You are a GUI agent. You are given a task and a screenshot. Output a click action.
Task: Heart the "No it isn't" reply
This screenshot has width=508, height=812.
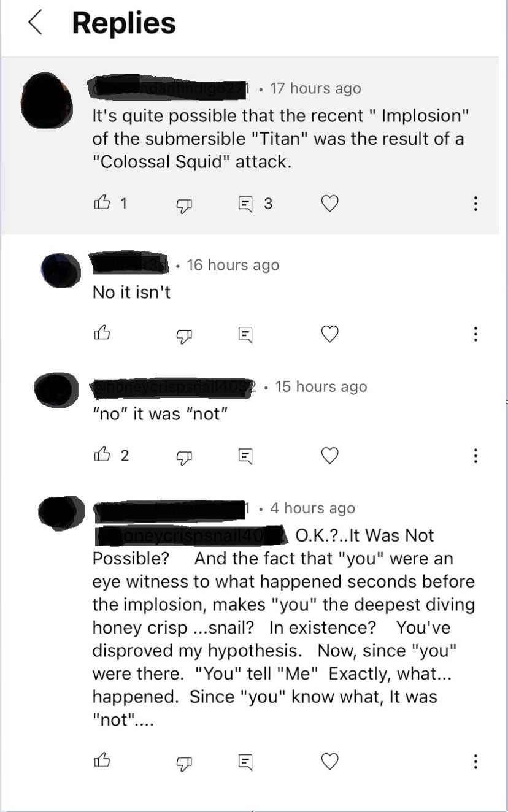pyautogui.click(x=330, y=334)
